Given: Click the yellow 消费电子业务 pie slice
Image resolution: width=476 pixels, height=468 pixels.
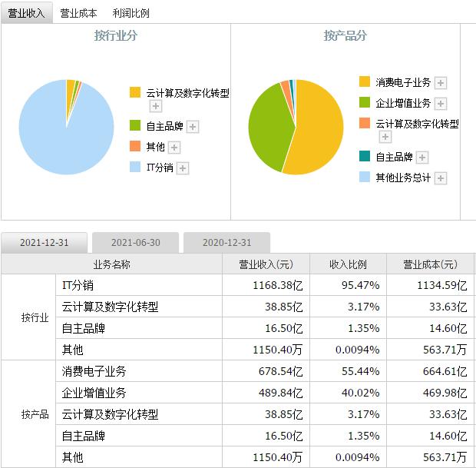Looking at the screenshot, I should [x=319, y=128].
